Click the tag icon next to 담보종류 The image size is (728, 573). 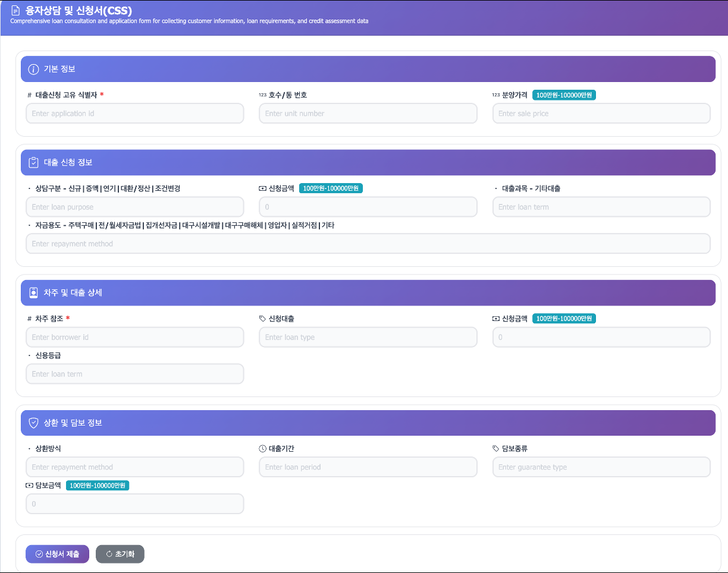(x=496, y=449)
